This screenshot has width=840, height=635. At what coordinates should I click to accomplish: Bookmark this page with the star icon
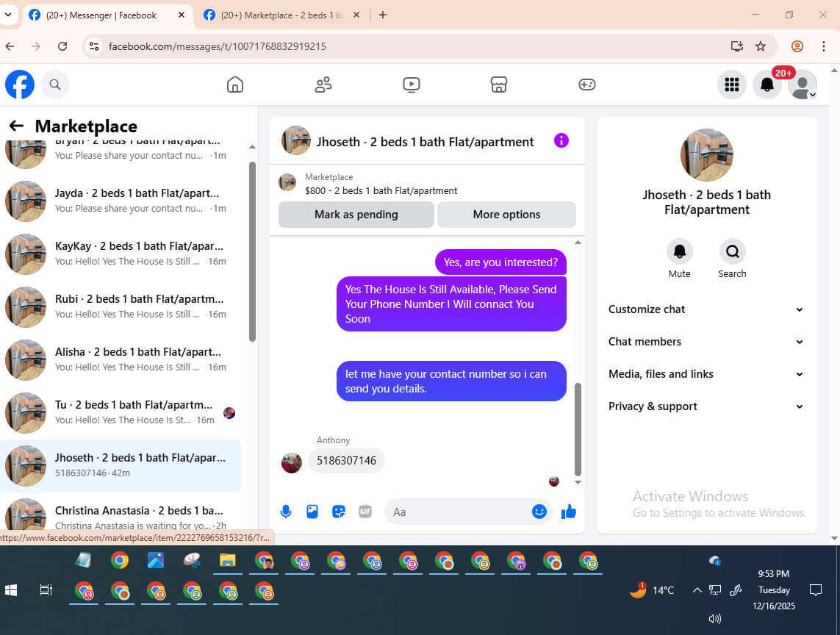760,46
